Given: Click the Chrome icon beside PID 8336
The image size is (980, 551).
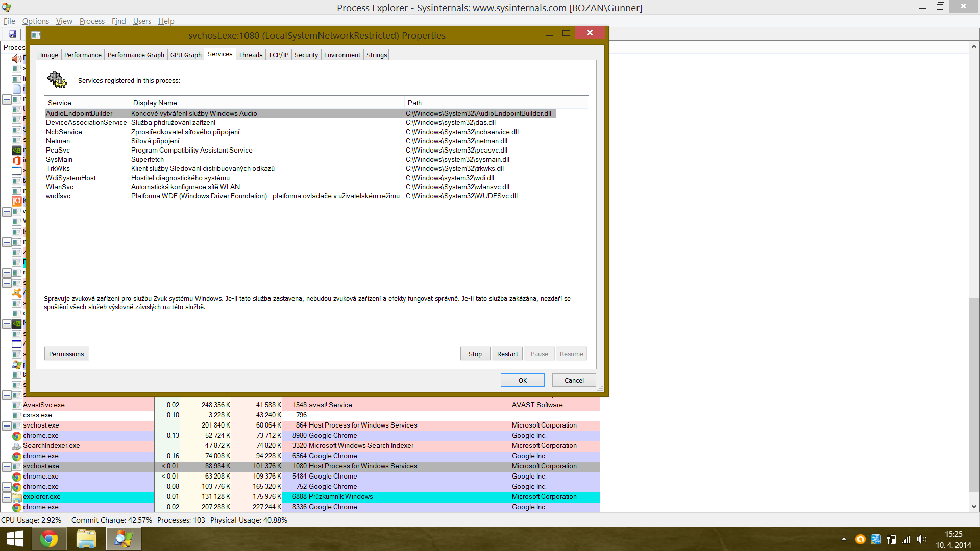Looking at the screenshot, I should click(16, 507).
